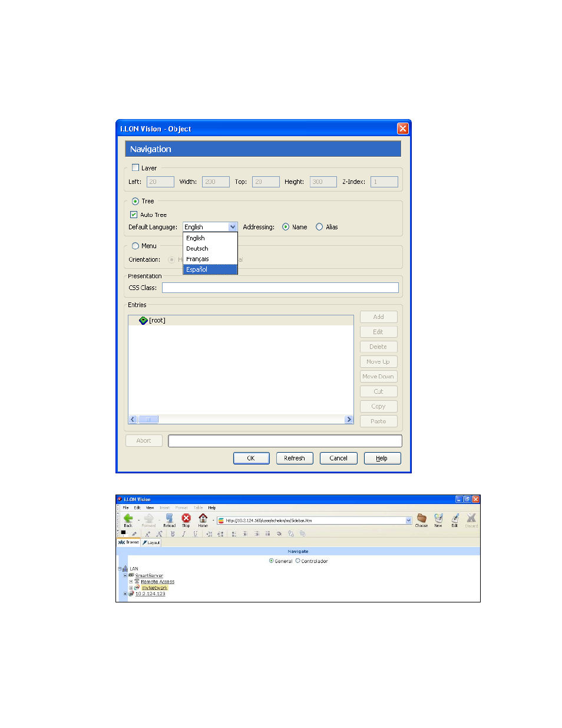Click the Entries scrollbar left arrow
562x728 pixels.
pos(133,420)
